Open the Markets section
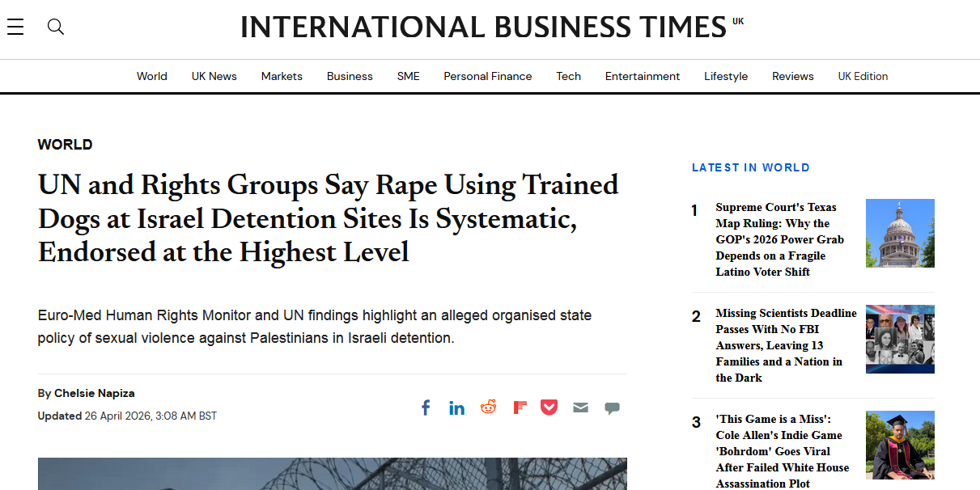Screen dimensions: 980x490 coord(282,76)
